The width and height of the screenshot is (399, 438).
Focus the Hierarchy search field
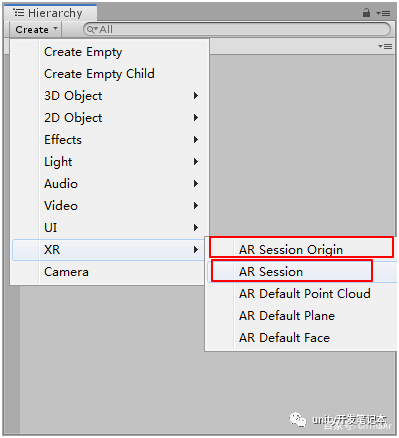[x=237, y=29]
